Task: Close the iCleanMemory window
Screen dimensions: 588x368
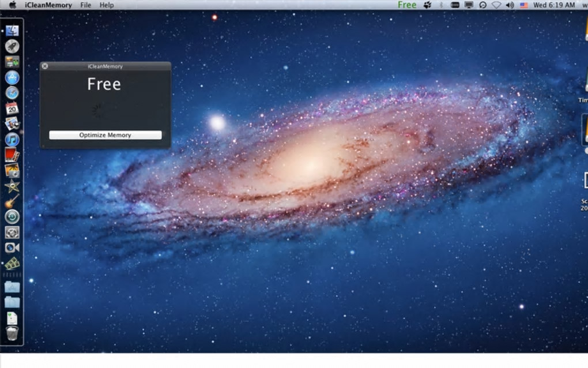Action: pyautogui.click(x=45, y=66)
